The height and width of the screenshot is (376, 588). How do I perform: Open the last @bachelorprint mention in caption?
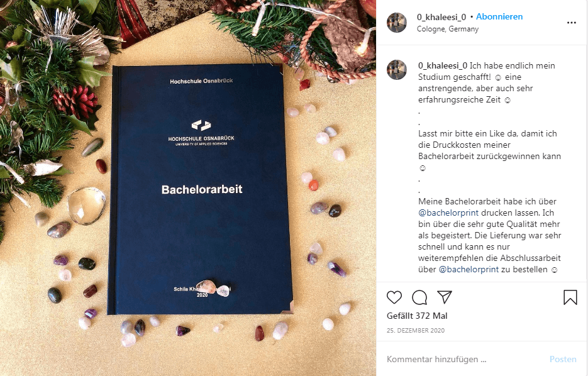[x=469, y=270]
